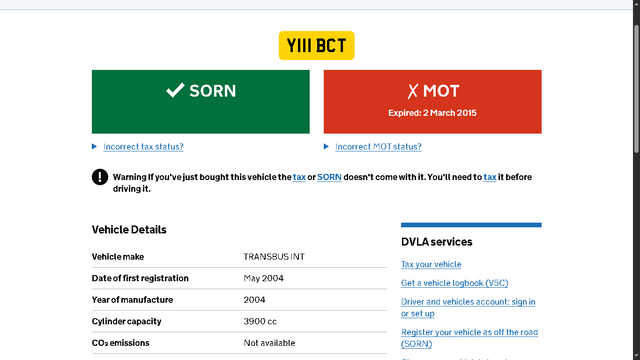
Task: Select the 'TRANSBUS INT' vehicle make value
Action: pyautogui.click(x=274, y=257)
